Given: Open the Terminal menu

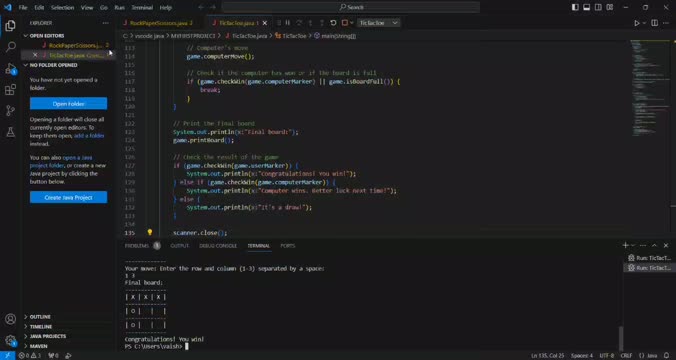Looking at the screenshot, I should [x=142, y=7].
